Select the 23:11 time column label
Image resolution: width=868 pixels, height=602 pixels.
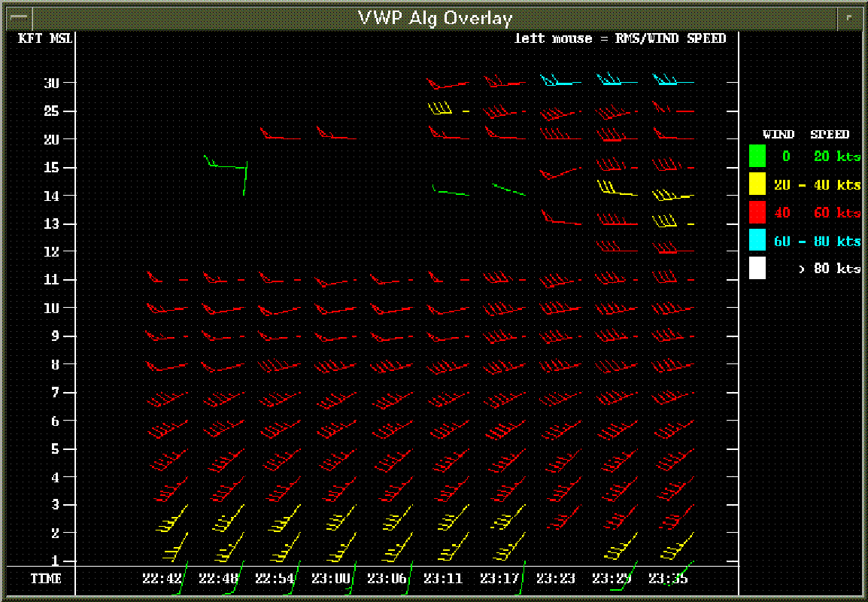[x=443, y=579]
